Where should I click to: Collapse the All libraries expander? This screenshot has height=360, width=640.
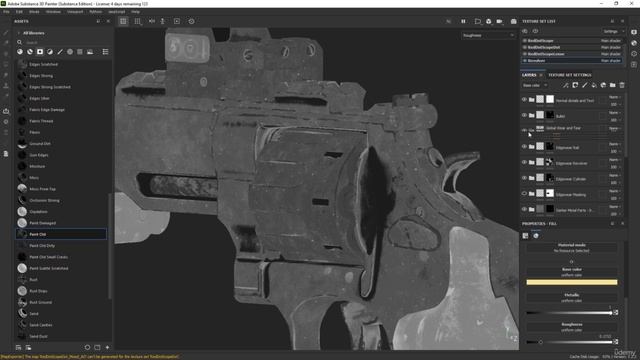(18, 33)
